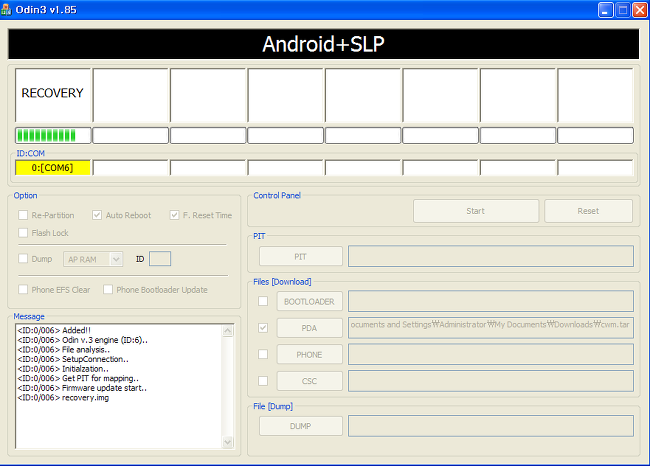Tick the BOOTLOADER file checkbox
This screenshot has width=650, height=466.
coord(263,301)
